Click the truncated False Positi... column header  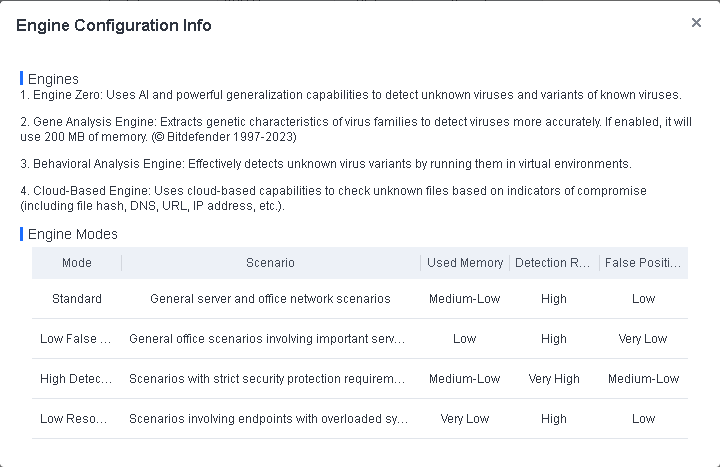click(x=643, y=263)
